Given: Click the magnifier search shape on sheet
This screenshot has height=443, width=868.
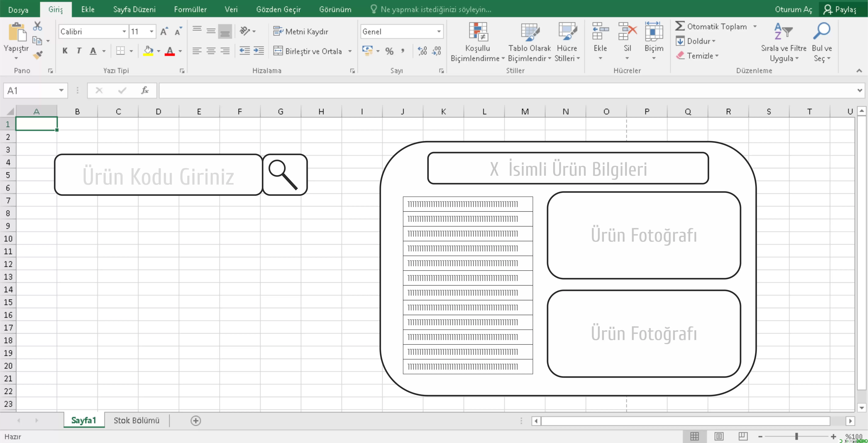Looking at the screenshot, I should pyautogui.click(x=285, y=175).
